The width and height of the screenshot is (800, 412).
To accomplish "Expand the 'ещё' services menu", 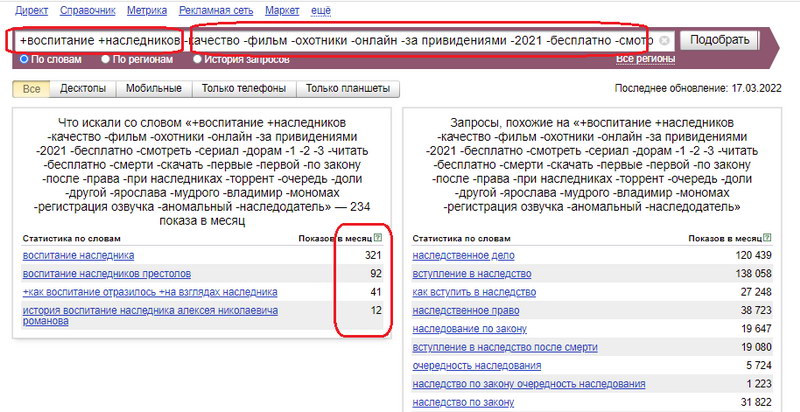I will 322,9.
